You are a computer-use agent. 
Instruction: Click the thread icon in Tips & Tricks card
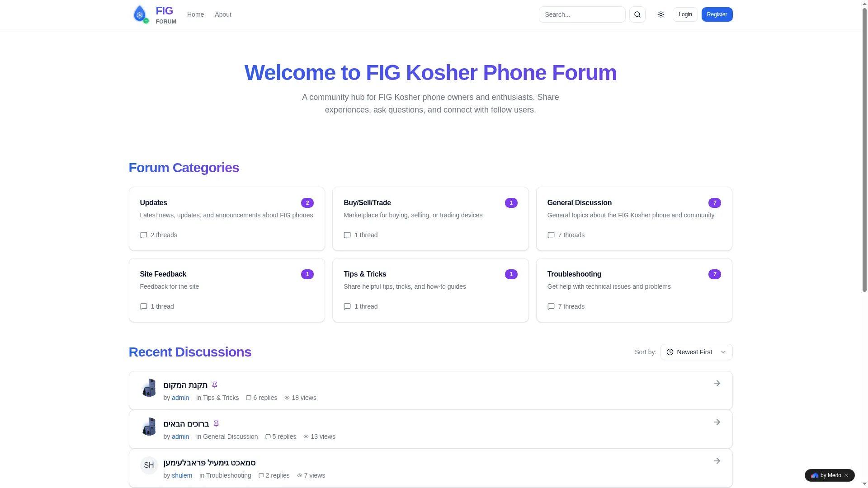click(347, 306)
